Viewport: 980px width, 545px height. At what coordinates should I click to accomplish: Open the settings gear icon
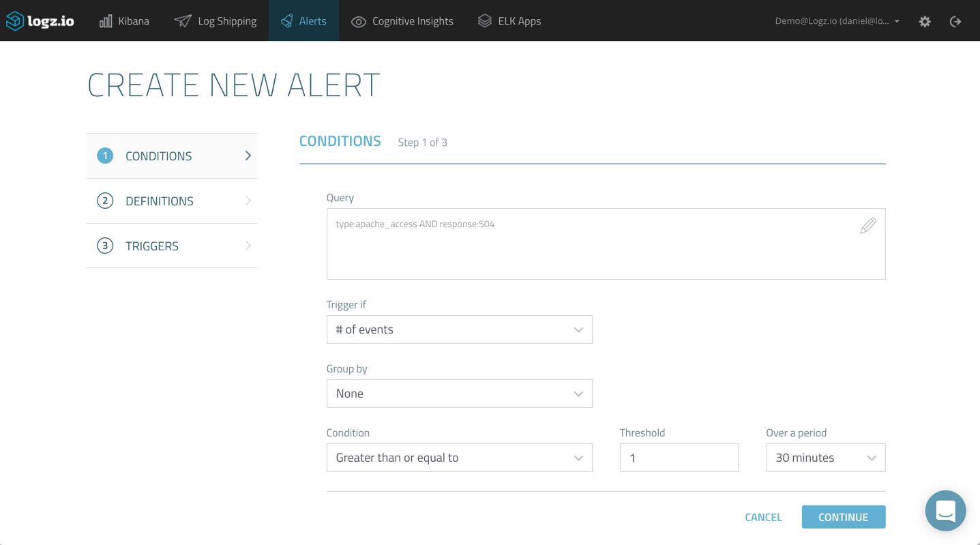925,21
